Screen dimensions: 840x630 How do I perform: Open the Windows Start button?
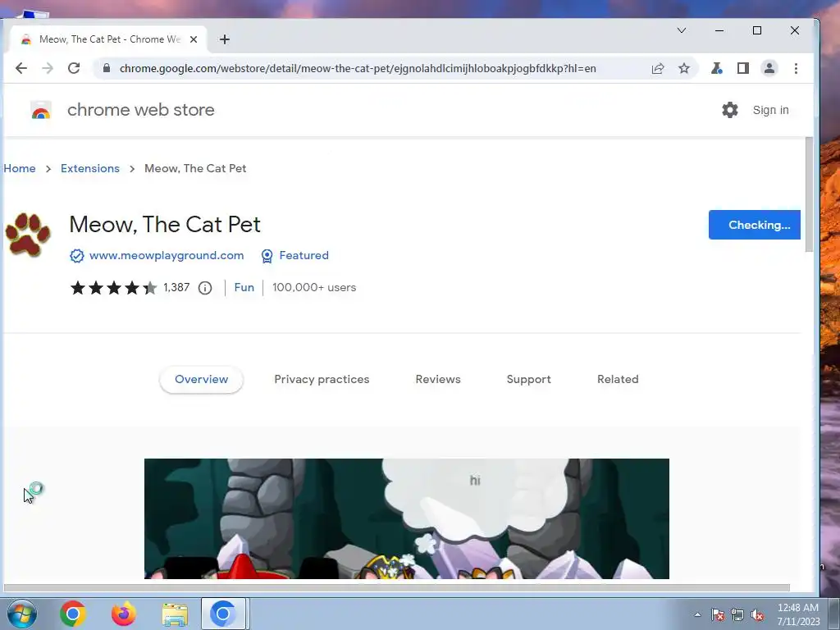tap(22, 614)
